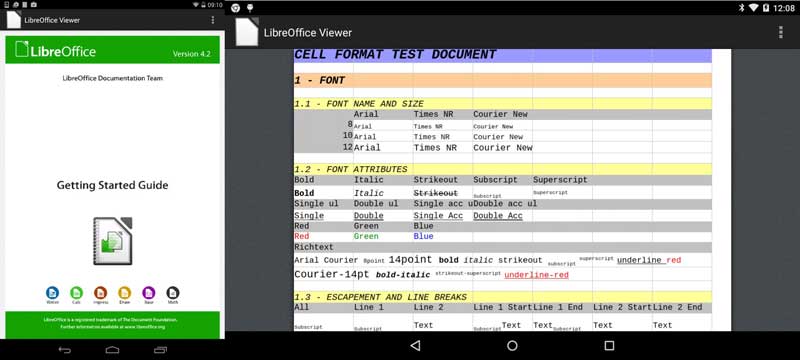Tap the Draw icon on the guide cover
800x360 pixels.
pos(124,293)
